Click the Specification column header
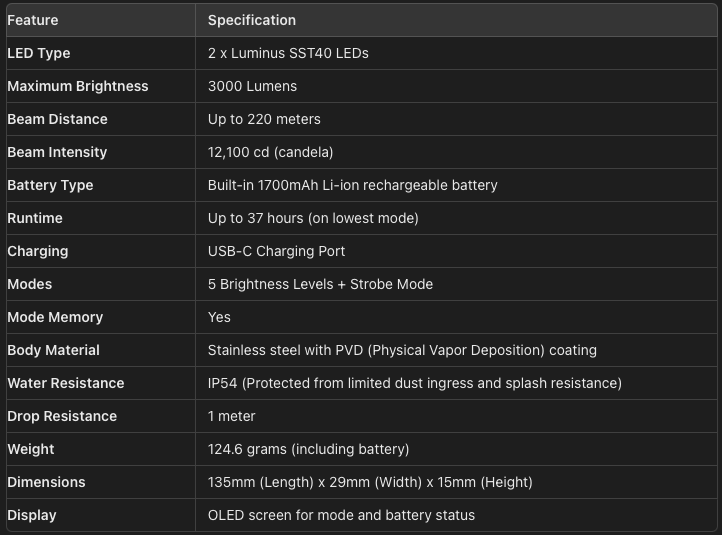 [251, 20]
